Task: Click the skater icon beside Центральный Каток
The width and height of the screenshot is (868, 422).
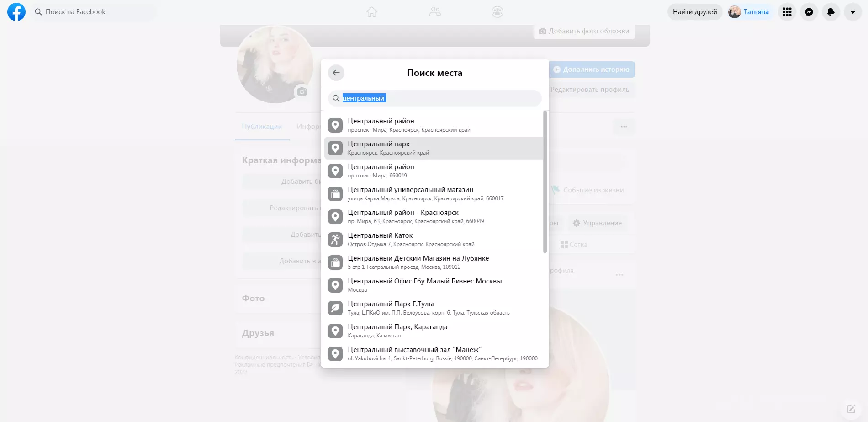Action: click(x=335, y=240)
